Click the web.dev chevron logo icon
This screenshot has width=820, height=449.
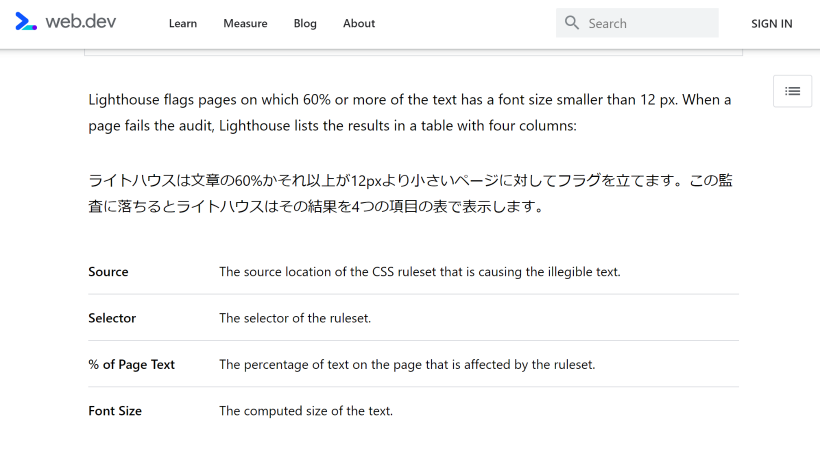[x=27, y=22]
